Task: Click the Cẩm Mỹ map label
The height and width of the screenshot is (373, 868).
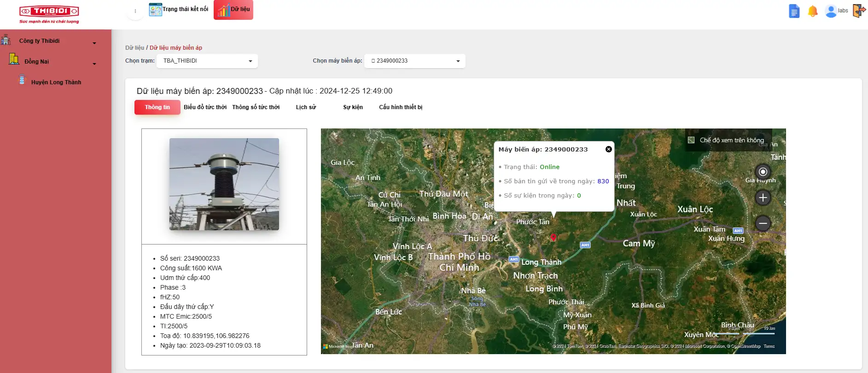Action: tap(639, 243)
